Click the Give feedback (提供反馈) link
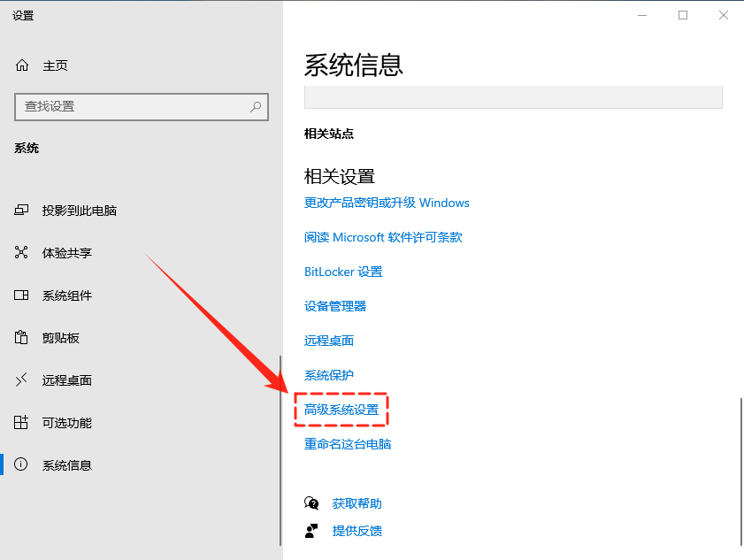 (357, 531)
